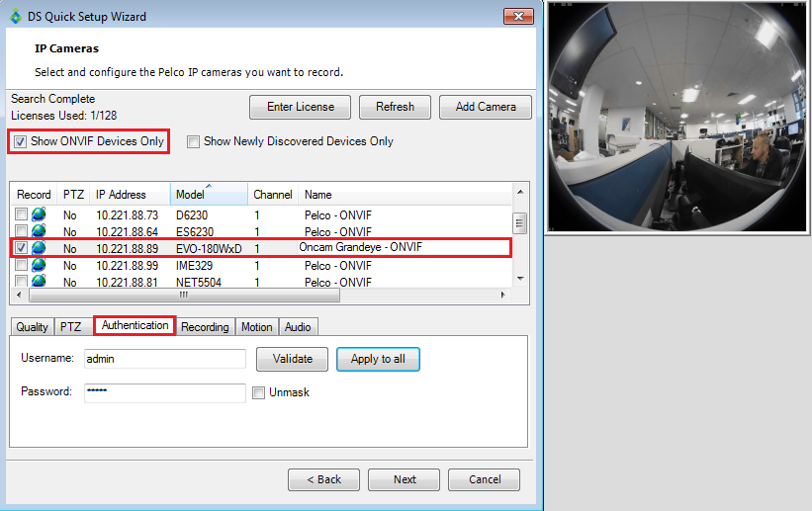Open the Quality tab
Screen dimensions: 812x511
tap(32, 327)
